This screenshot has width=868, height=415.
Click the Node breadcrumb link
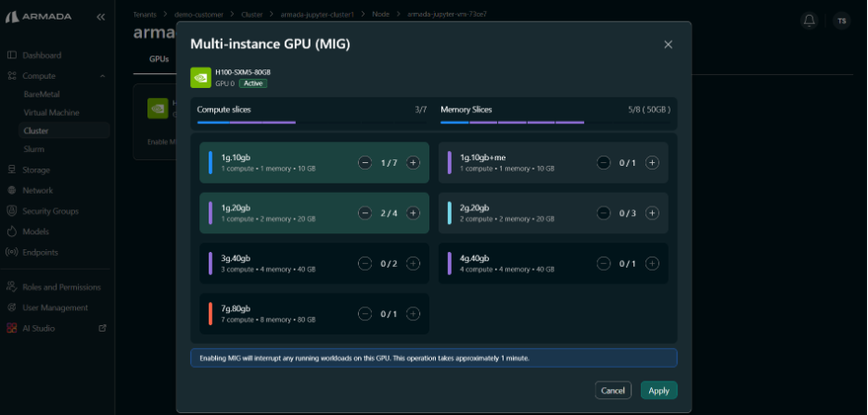click(381, 15)
